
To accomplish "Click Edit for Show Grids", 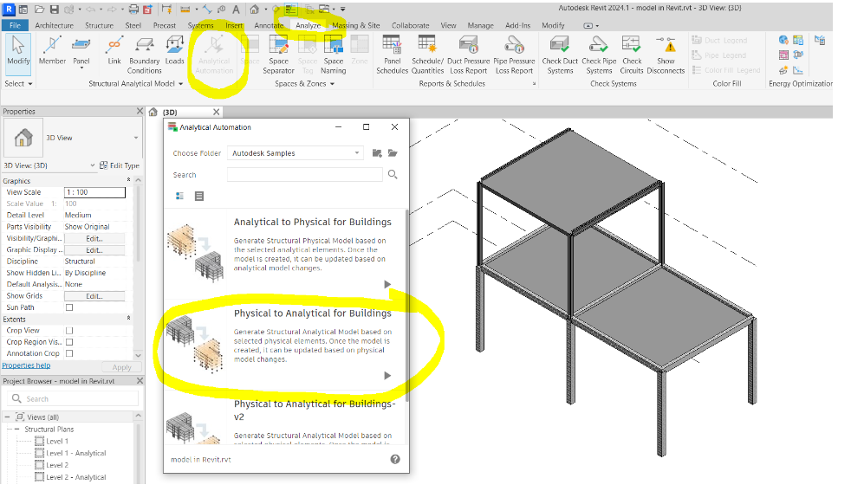I will [x=94, y=296].
